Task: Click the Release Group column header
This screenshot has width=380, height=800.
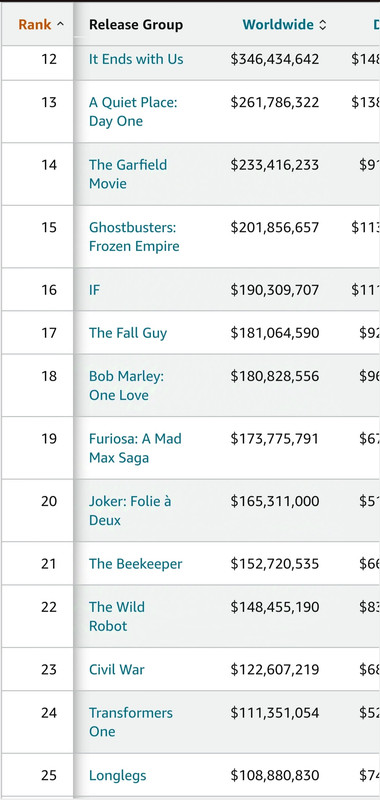Action: [136, 24]
